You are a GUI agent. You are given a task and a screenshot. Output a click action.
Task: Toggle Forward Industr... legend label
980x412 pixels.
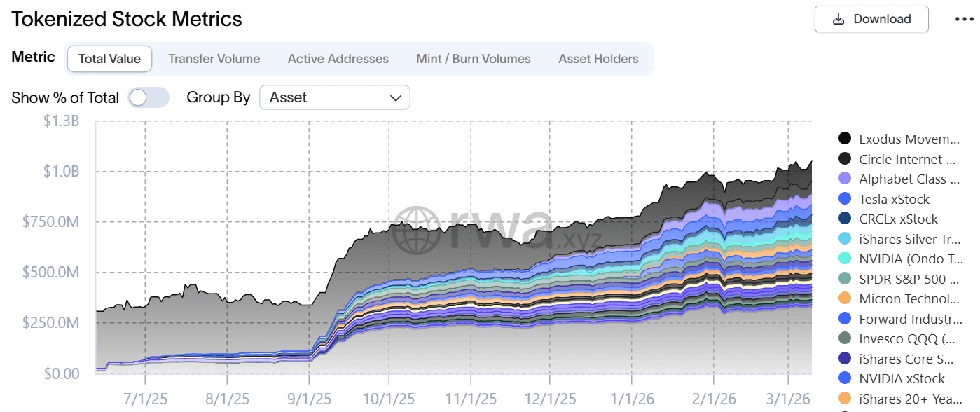[911, 319]
